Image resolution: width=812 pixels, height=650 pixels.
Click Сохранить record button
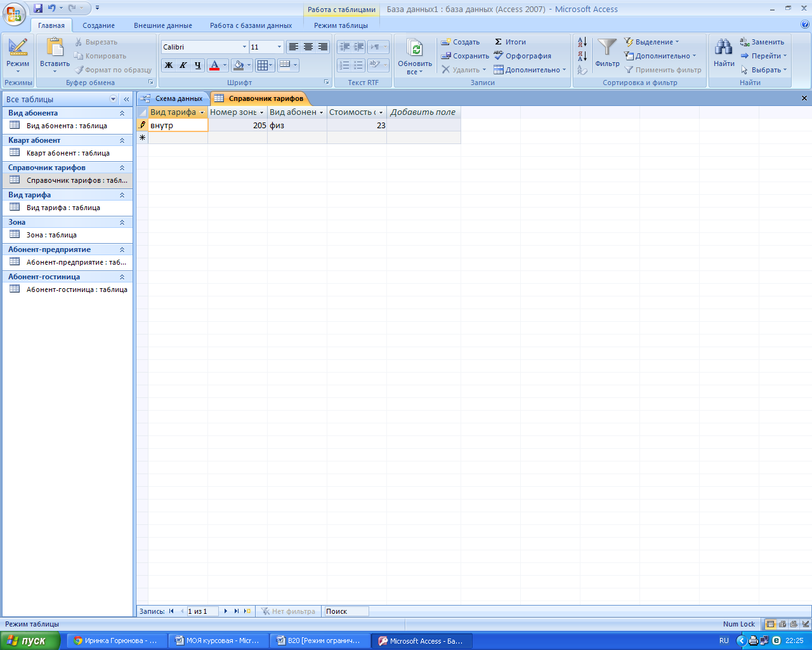pyautogui.click(x=466, y=56)
